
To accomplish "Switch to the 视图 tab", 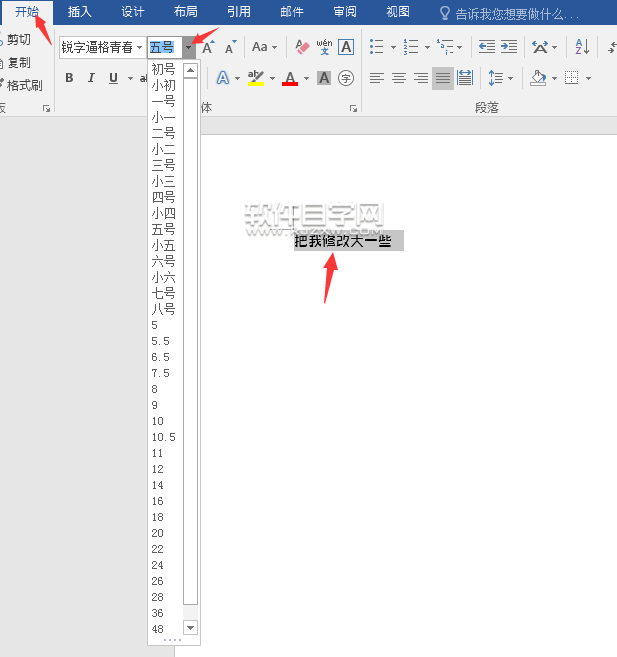I will click(398, 12).
